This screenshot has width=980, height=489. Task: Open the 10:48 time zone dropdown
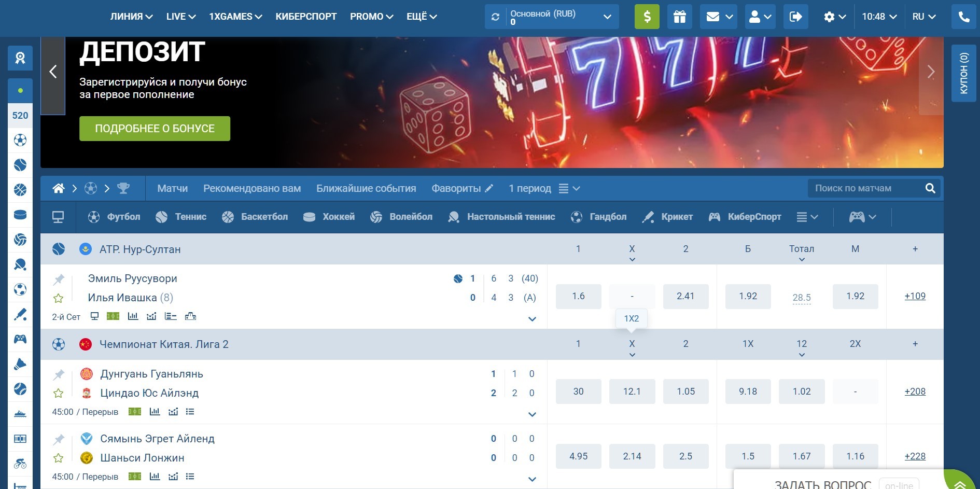click(x=879, y=17)
